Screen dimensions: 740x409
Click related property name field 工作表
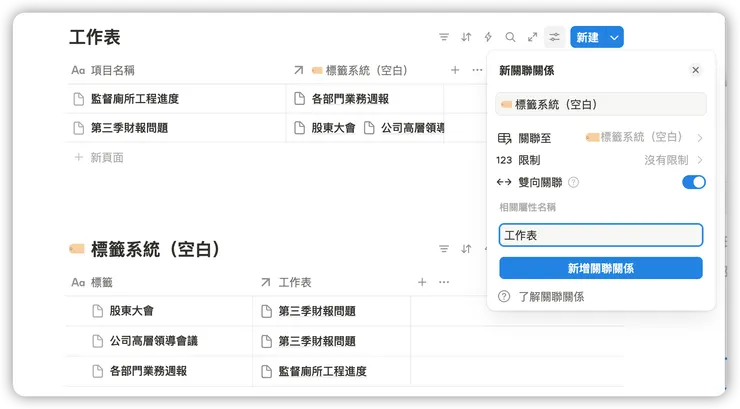tap(601, 235)
